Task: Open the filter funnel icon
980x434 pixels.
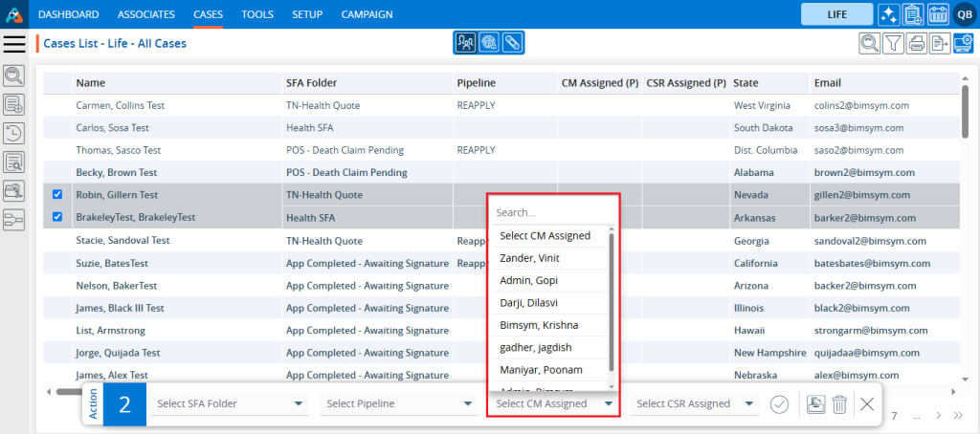Action: (x=893, y=43)
